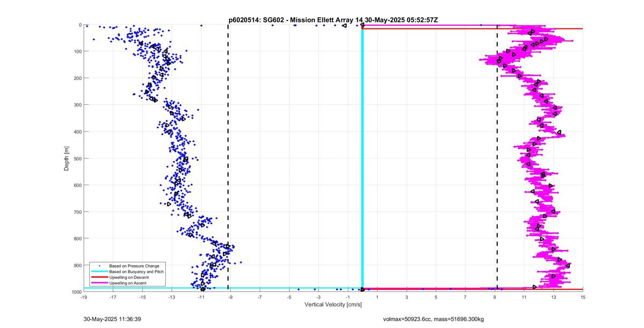Click depth tick label '900'
This screenshot has width=644, height=328.
(x=77, y=265)
